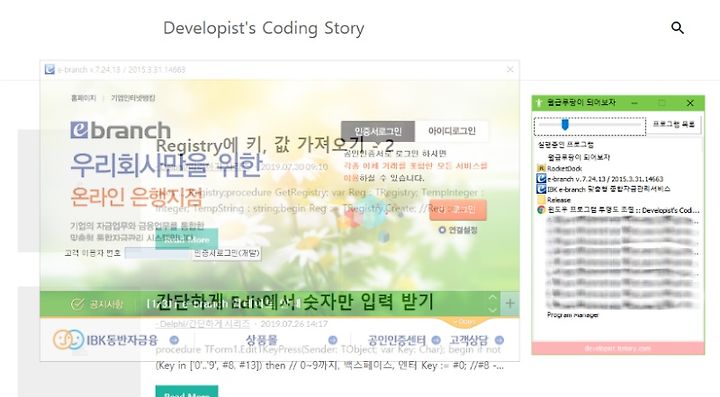The width and height of the screenshot is (720, 397).
Task: Select e-branch v.7.24.13 list row
Action: 605,179
